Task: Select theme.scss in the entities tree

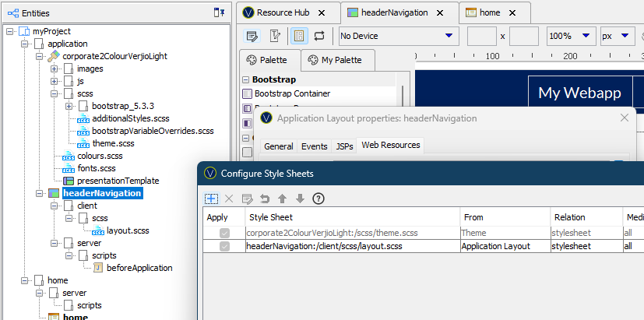Action: point(114,143)
